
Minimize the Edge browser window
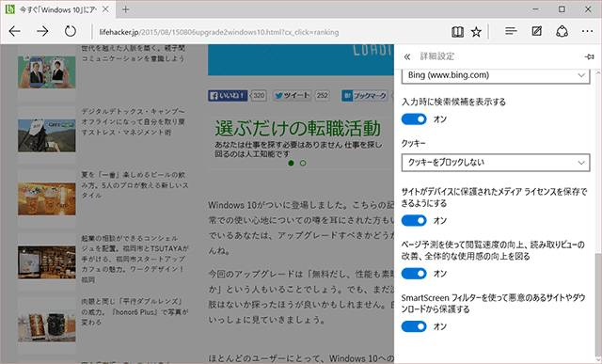click(535, 9)
